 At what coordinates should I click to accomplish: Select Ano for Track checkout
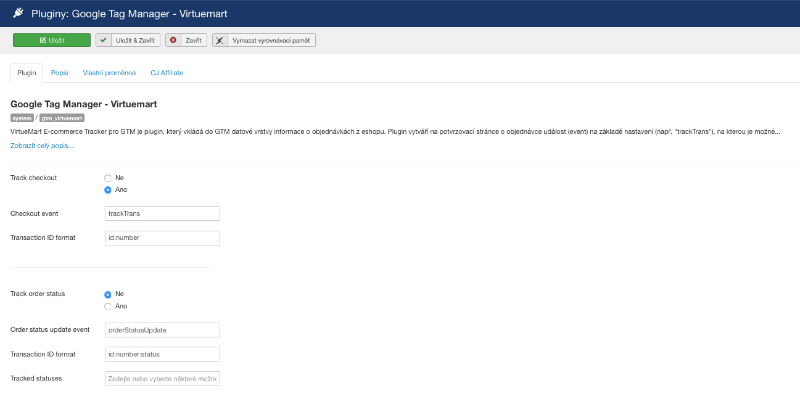[108, 190]
